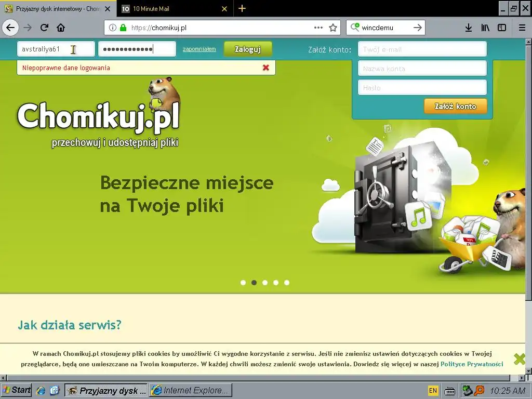This screenshot has width=532, height=399.
Task: Open the Start menu
Action: [x=16, y=390]
